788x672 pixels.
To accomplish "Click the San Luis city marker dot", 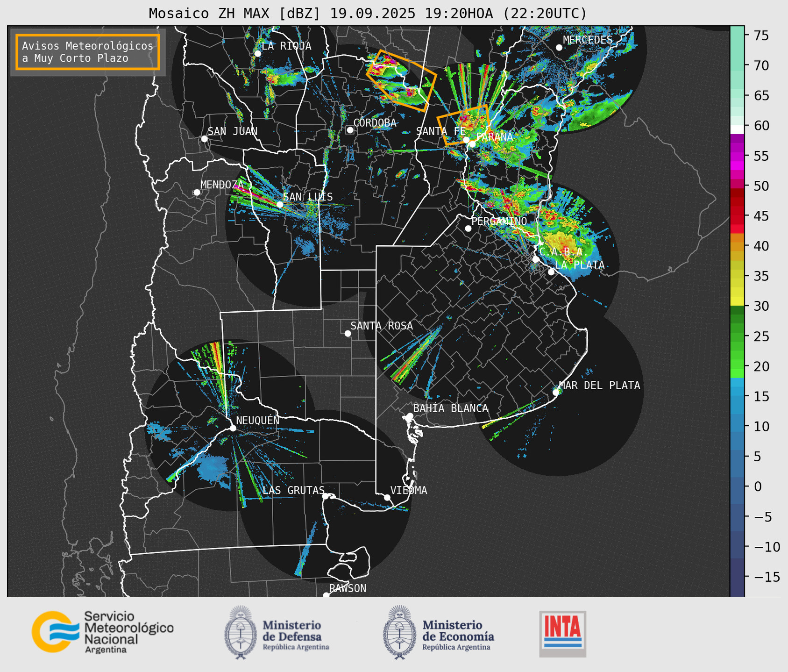I will coord(280,204).
